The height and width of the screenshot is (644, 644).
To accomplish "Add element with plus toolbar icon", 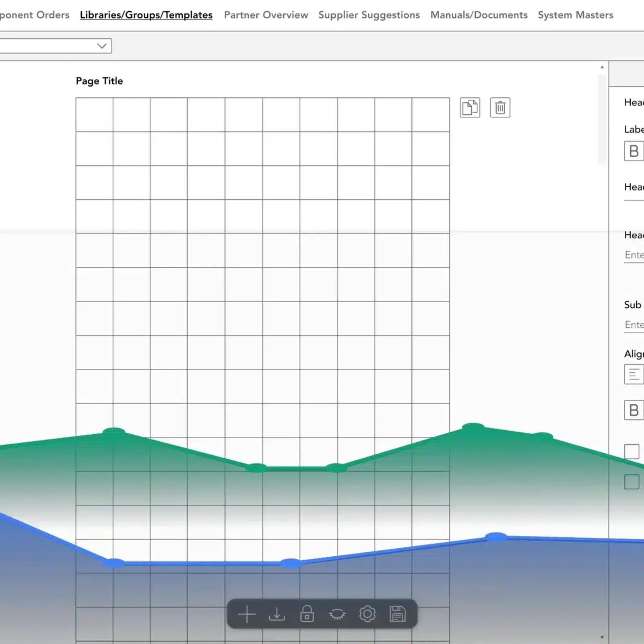I will pos(247,614).
